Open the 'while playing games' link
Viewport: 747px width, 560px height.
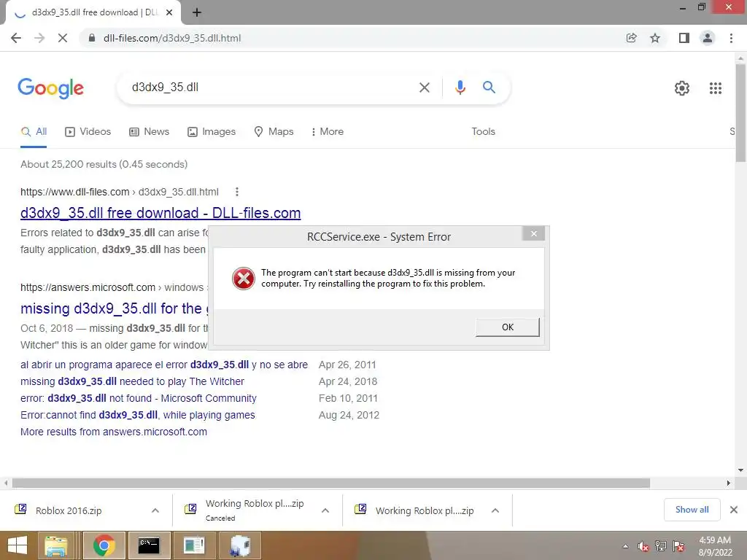[x=138, y=415]
